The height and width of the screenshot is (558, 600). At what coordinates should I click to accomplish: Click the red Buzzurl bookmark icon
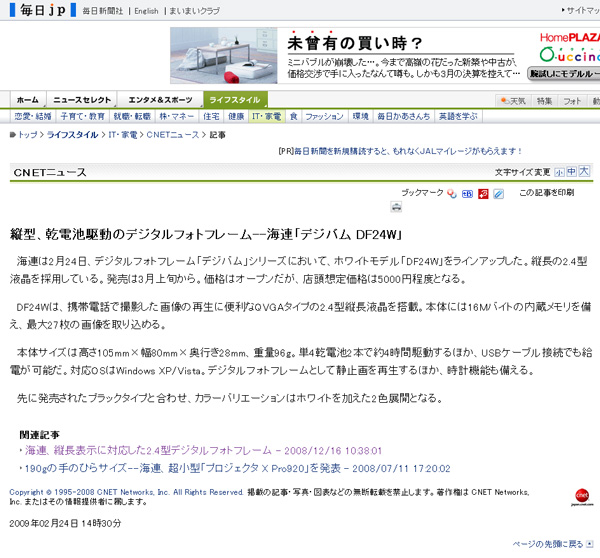(x=483, y=194)
